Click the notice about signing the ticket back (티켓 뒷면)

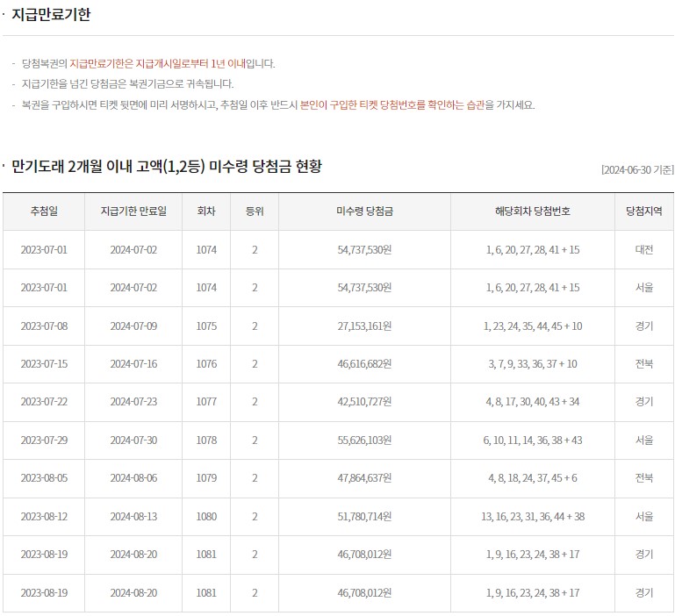click(278, 105)
